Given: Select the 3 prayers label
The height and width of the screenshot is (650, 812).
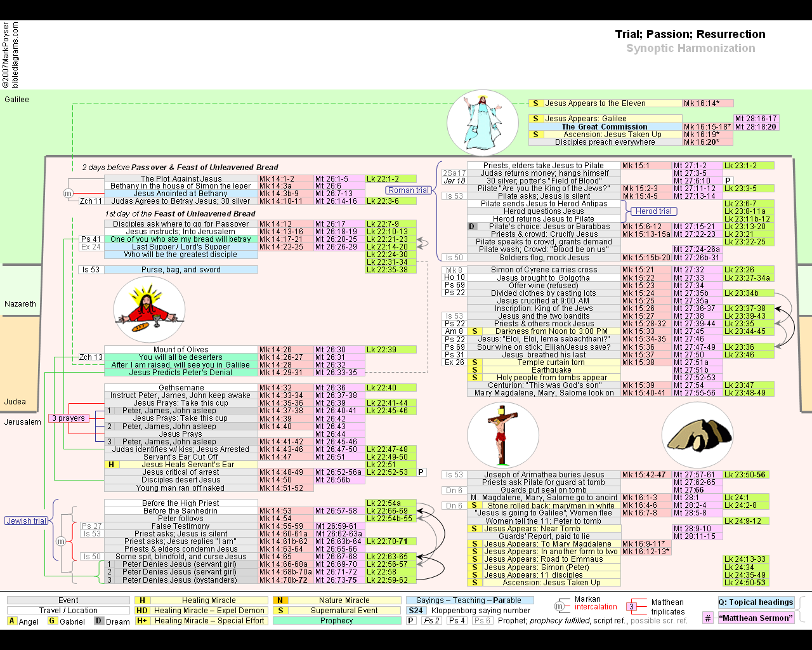Looking at the screenshot, I should pos(69,418).
